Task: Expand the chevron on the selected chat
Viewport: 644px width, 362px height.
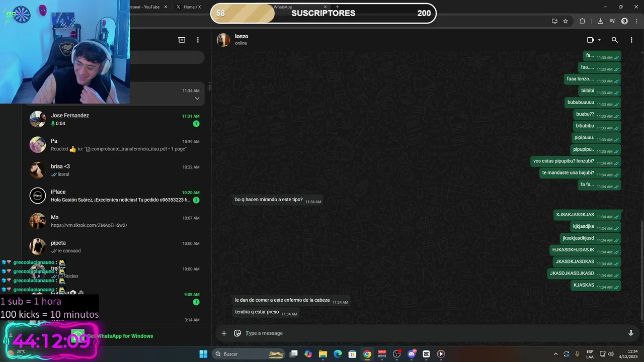Action: click(x=197, y=99)
